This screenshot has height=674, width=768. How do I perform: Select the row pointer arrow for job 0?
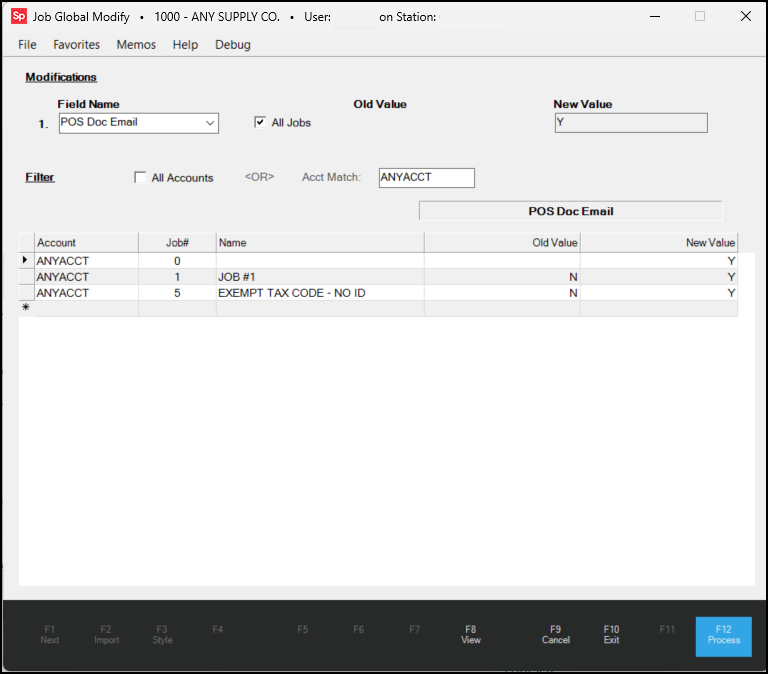point(26,261)
